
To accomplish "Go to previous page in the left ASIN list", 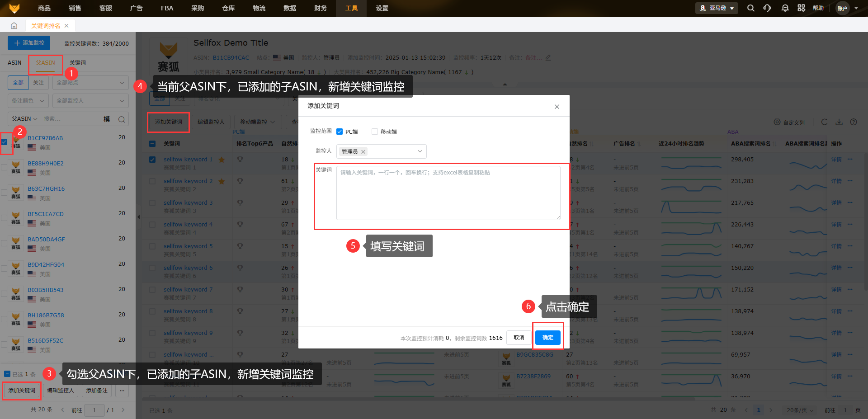I will pyautogui.click(x=62, y=410).
